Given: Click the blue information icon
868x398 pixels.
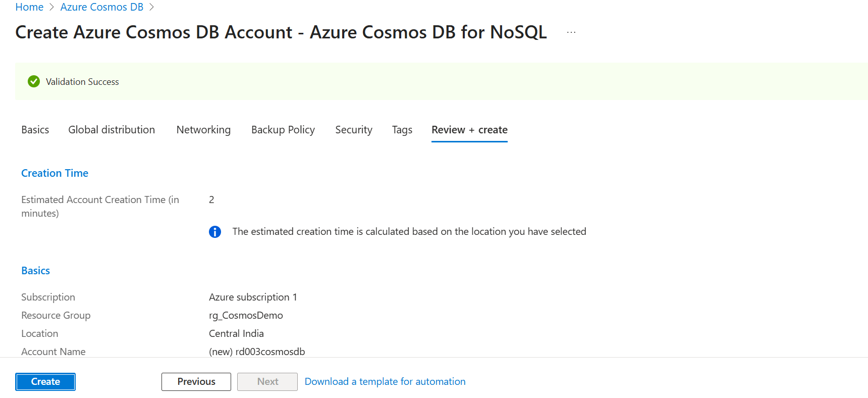Looking at the screenshot, I should pyautogui.click(x=215, y=232).
